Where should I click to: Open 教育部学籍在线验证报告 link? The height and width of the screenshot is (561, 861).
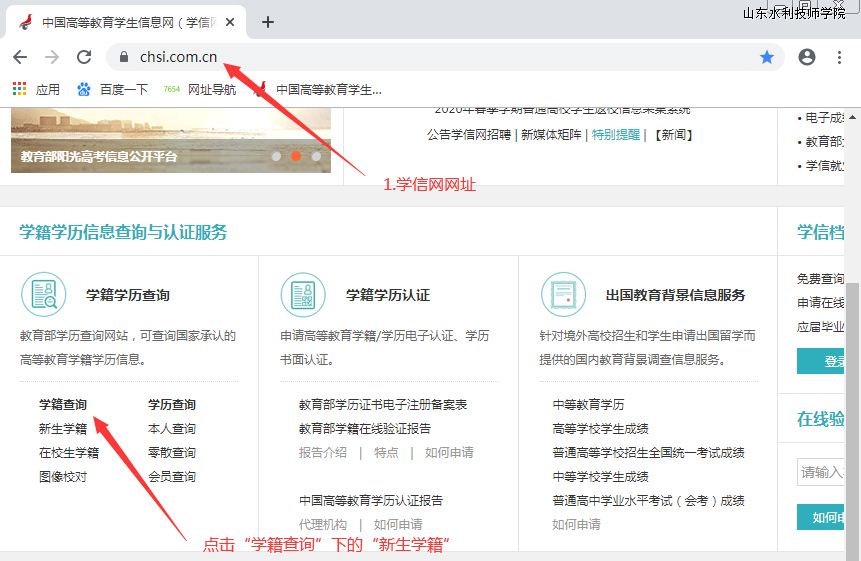365,429
